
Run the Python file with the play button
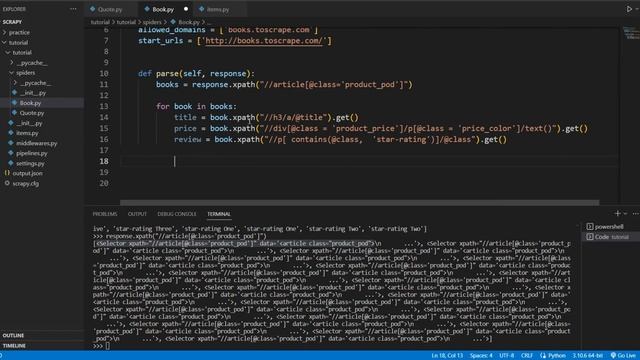629,9
